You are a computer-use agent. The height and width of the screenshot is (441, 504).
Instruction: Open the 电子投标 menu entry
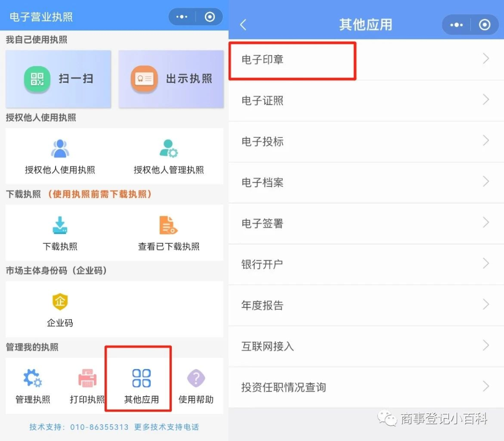[263, 142]
